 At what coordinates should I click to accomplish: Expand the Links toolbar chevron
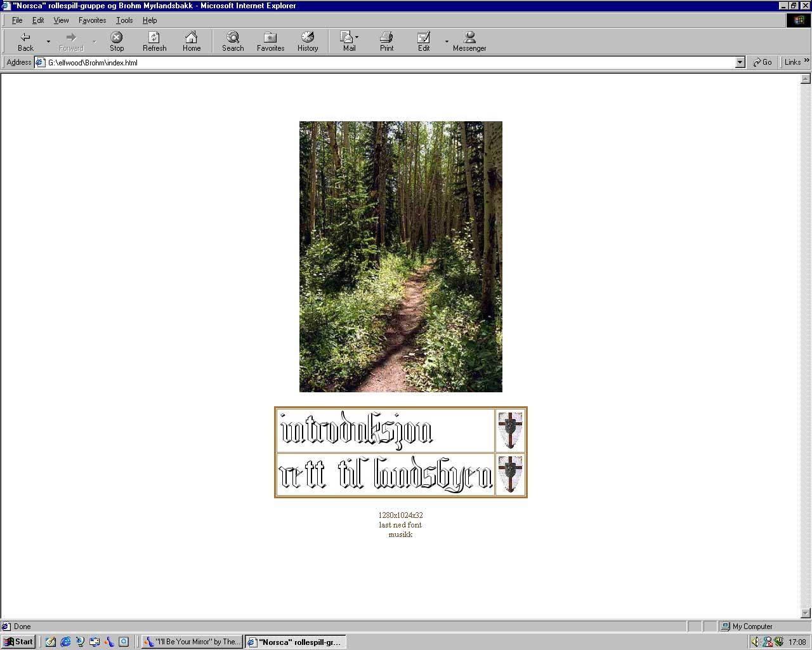(x=806, y=61)
